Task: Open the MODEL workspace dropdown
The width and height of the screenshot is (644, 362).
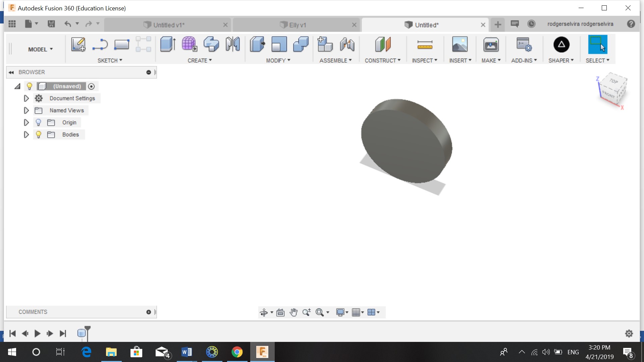Action: tap(40, 49)
